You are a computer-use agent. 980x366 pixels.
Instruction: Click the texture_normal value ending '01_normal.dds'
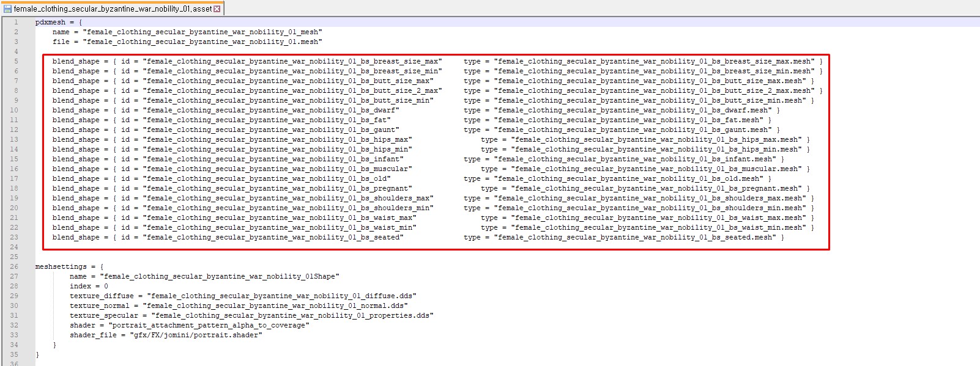pyautogui.click(x=275, y=306)
